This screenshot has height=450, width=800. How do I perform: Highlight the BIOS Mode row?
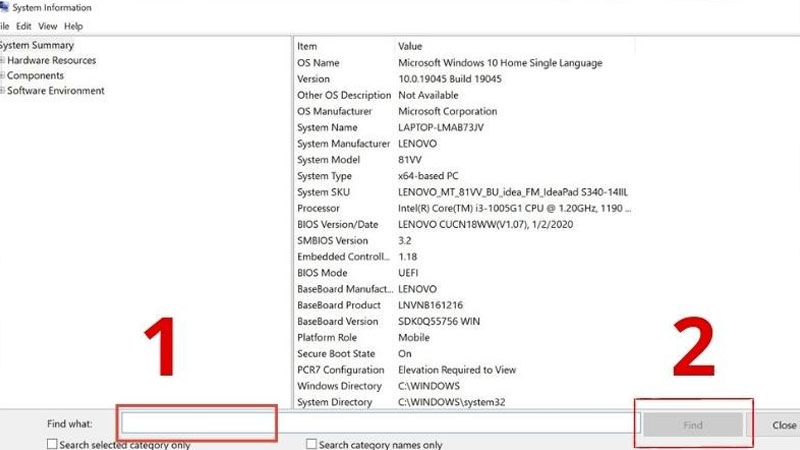[450, 273]
